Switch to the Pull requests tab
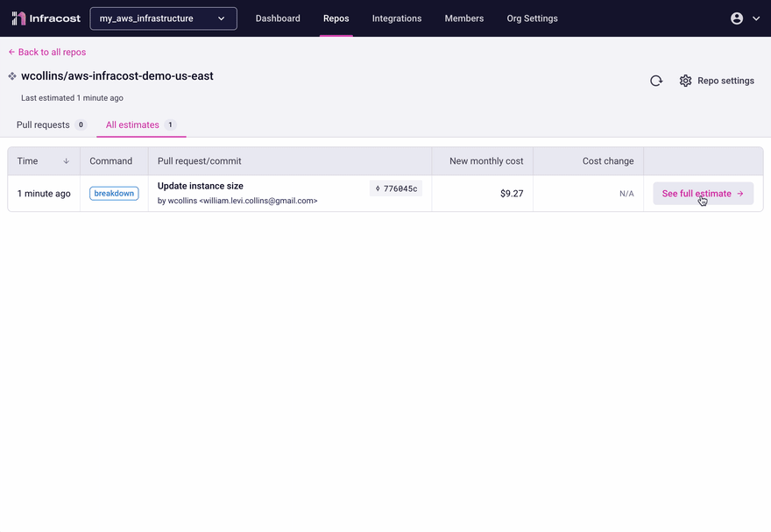 pyautogui.click(x=51, y=124)
